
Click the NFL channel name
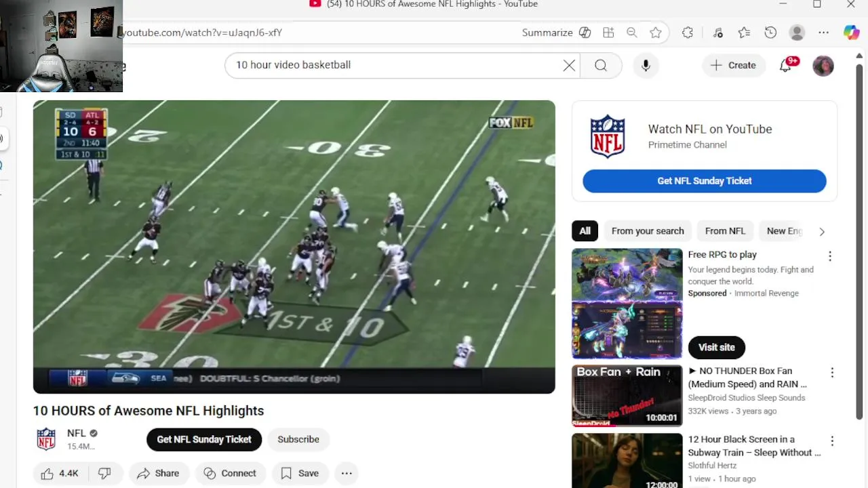[76, 433]
